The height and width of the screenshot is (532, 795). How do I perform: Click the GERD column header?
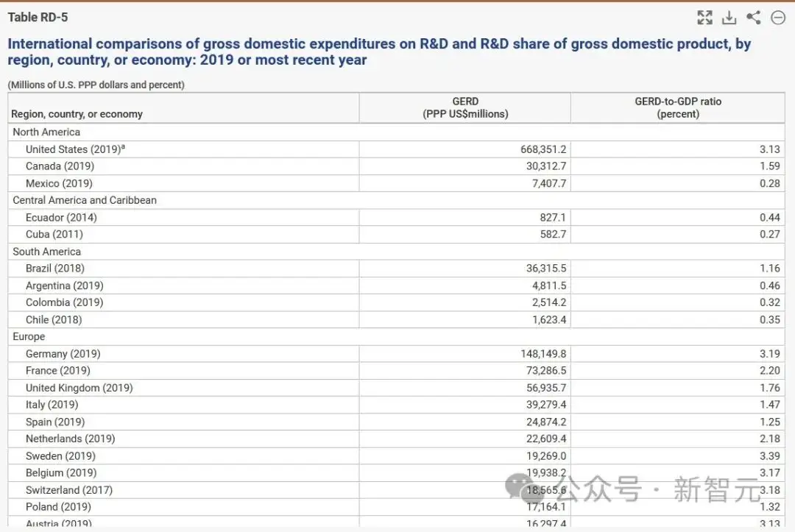[x=465, y=107]
